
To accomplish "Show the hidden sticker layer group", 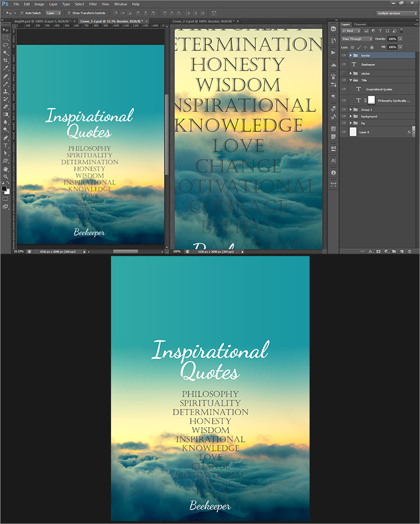I will point(344,73).
